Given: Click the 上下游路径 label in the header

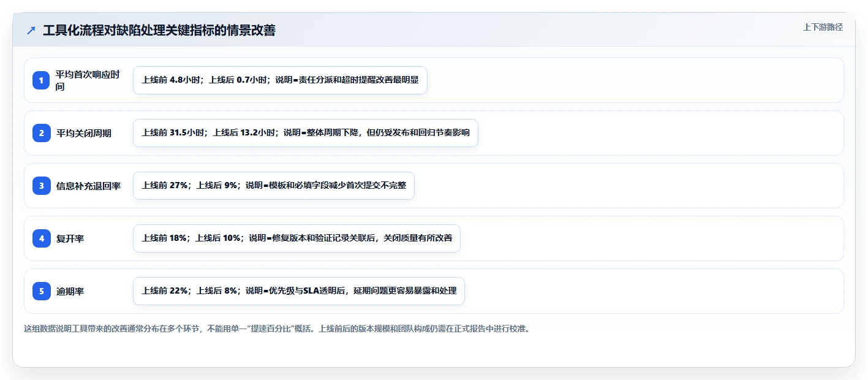Looking at the screenshot, I should (823, 27).
